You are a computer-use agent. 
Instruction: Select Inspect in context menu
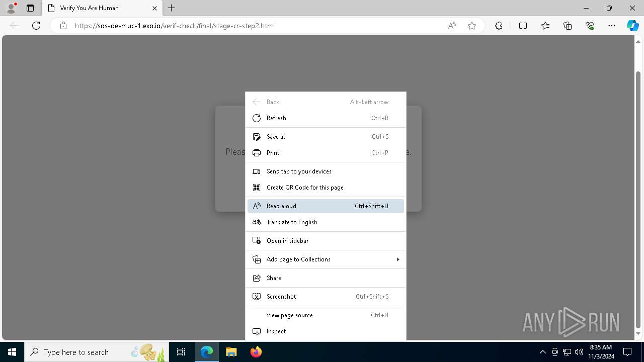point(326,331)
